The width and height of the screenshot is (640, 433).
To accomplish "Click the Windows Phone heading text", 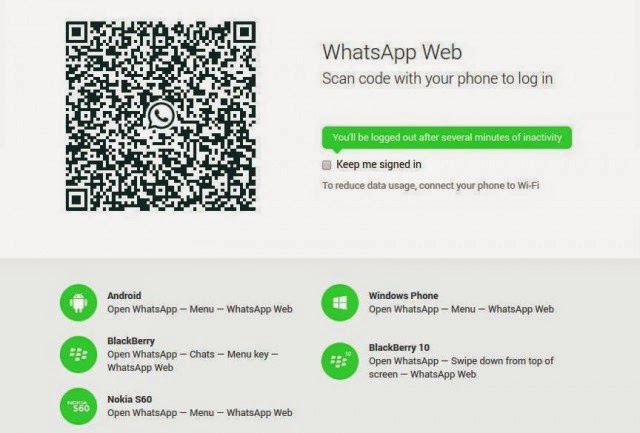I will pyautogui.click(x=403, y=295).
